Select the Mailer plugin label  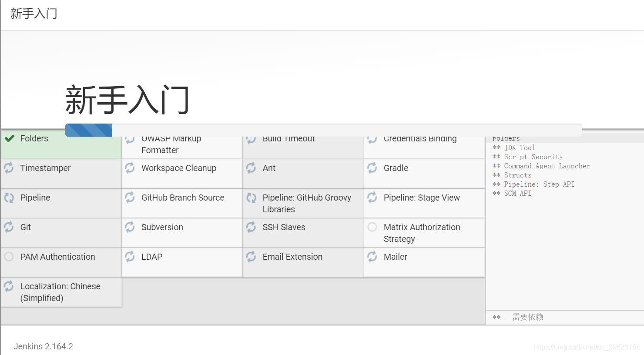(395, 257)
